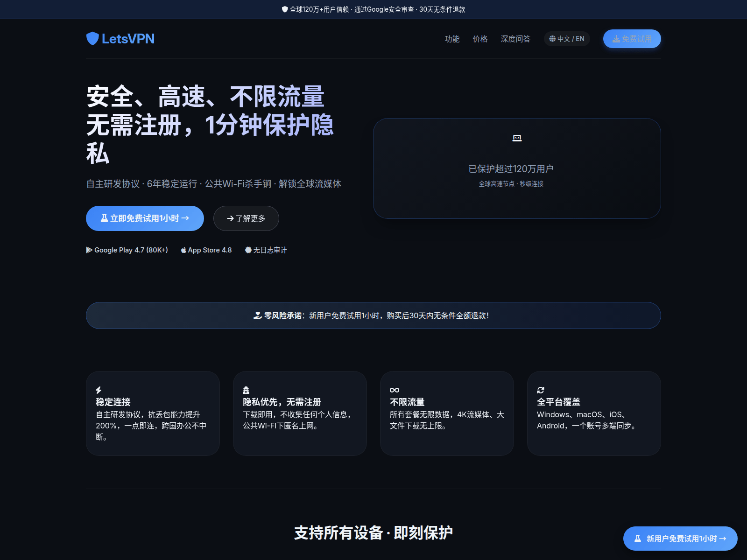Click the Google Play 4.7 (80K+) rating
The height and width of the screenshot is (560, 747).
127,250
